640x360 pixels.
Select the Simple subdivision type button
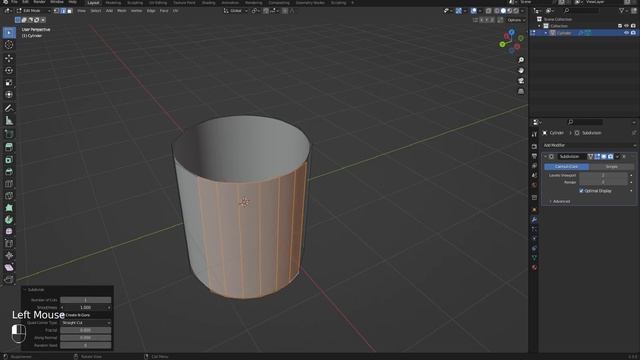click(611, 167)
